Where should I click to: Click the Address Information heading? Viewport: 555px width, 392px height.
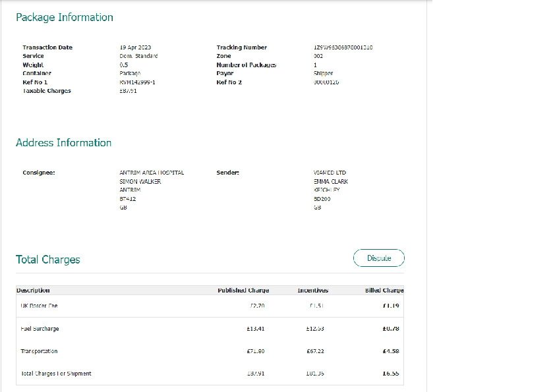point(63,143)
